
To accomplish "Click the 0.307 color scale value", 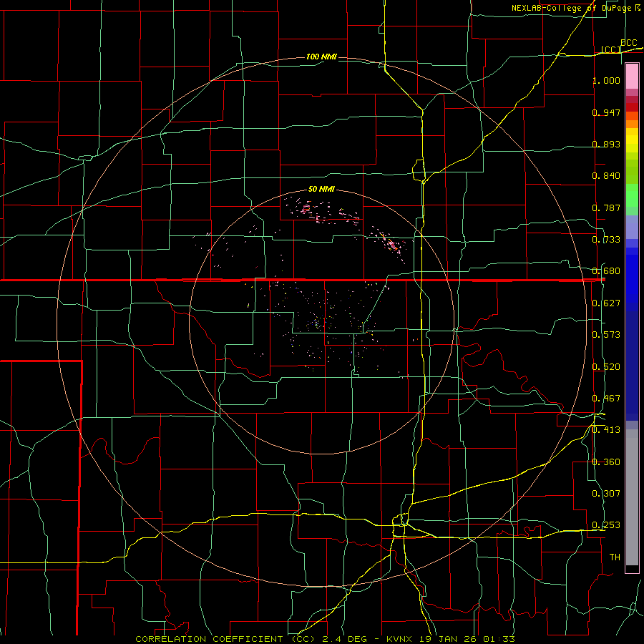I will tap(606, 494).
